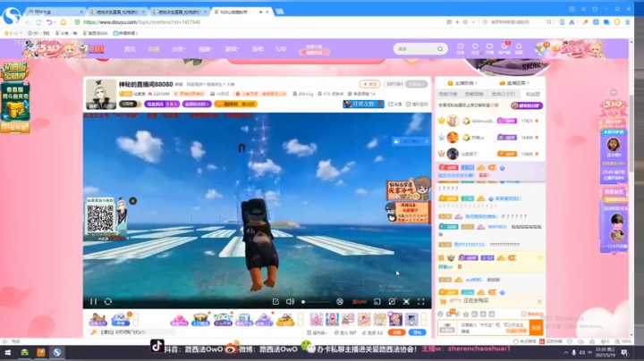This screenshot has height=361, width=644.
Task: Open the taskbar notification center icon
Action: 624,352
